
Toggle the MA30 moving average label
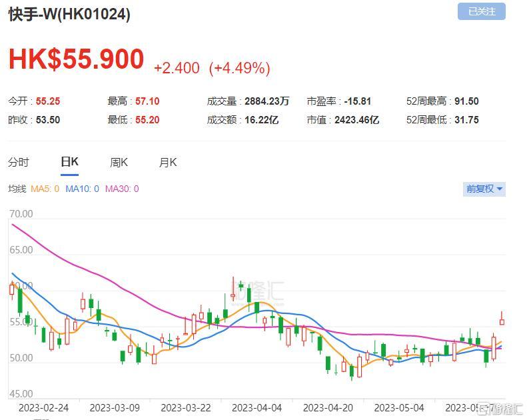(122, 189)
